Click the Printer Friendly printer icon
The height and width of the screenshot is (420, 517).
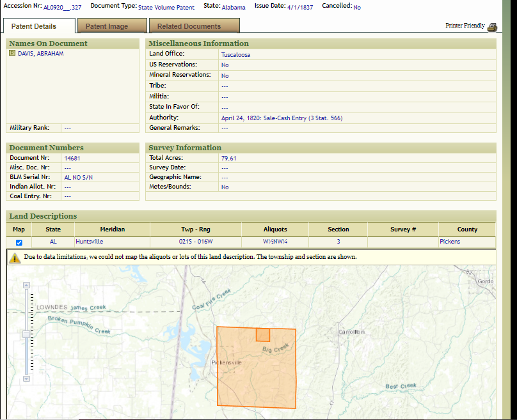click(x=491, y=27)
